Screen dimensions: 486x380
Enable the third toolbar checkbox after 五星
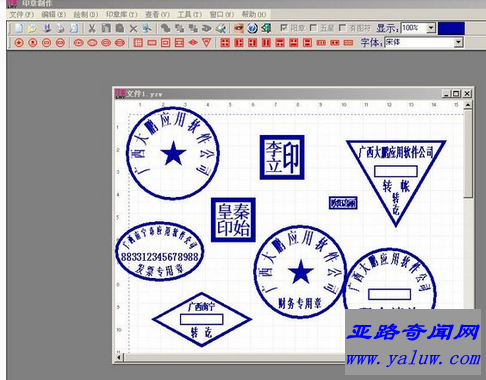342,28
